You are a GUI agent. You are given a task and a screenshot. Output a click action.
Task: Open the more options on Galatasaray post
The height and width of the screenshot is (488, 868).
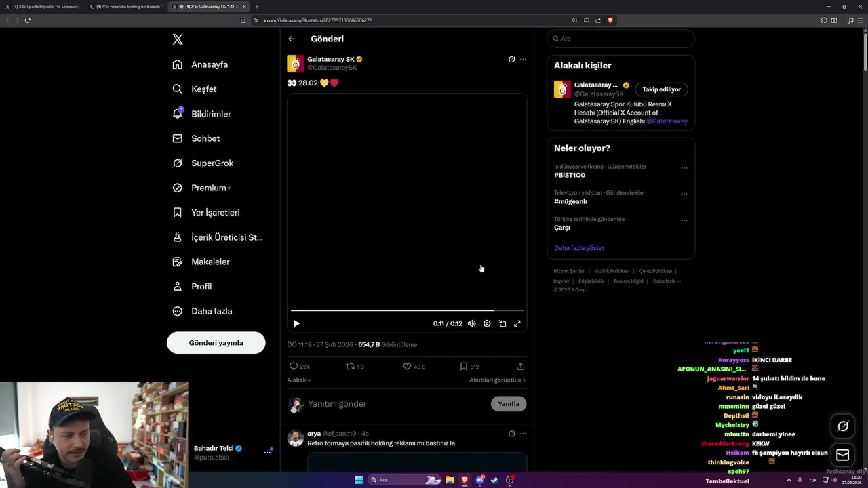tap(523, 59)
